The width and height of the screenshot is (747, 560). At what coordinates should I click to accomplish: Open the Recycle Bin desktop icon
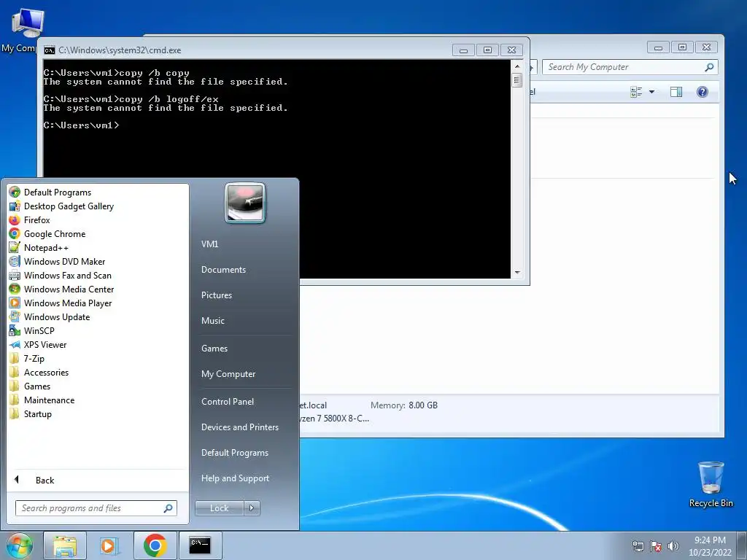pos(711,484)
